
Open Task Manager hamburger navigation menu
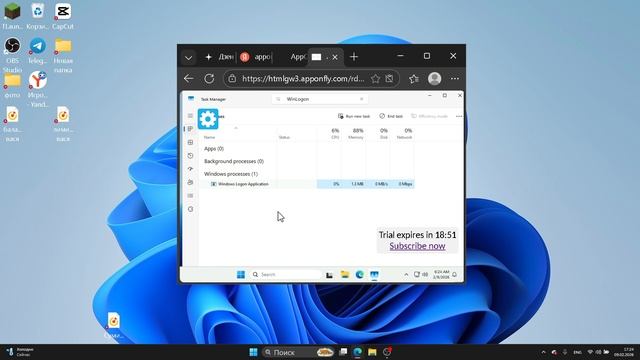click(x=190, y=116)
